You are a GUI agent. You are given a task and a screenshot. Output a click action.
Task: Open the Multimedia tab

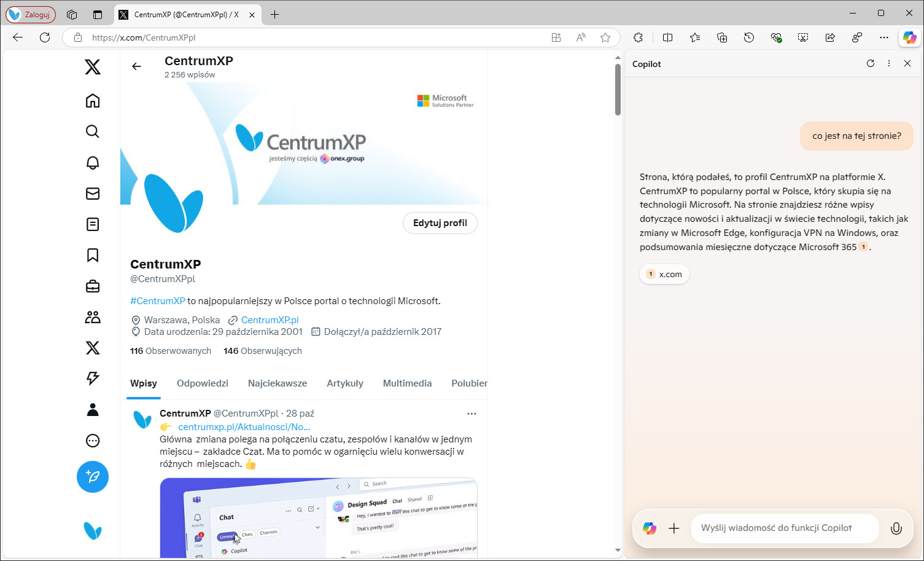pos(407,383)
